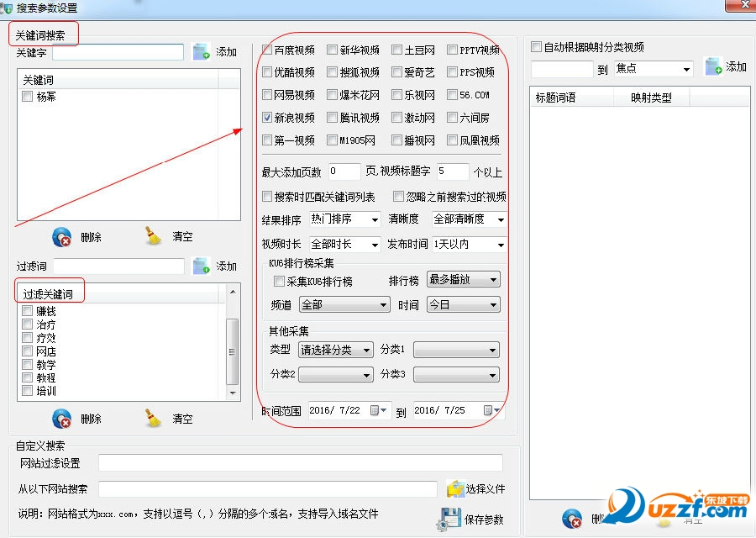This screenshot has height=538, width=756.
Task: Check the 赚钱 filter keyword
Action: coord(28,311)
